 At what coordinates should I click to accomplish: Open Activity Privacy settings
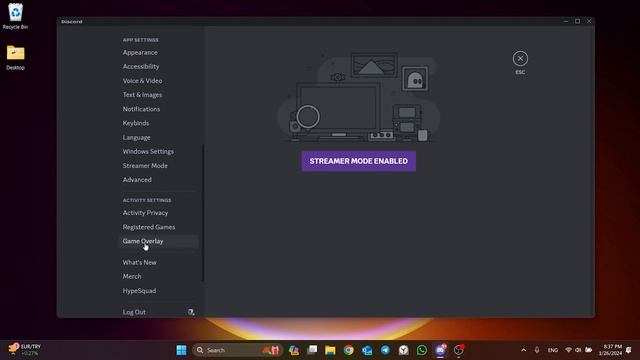tap(145, 213)
